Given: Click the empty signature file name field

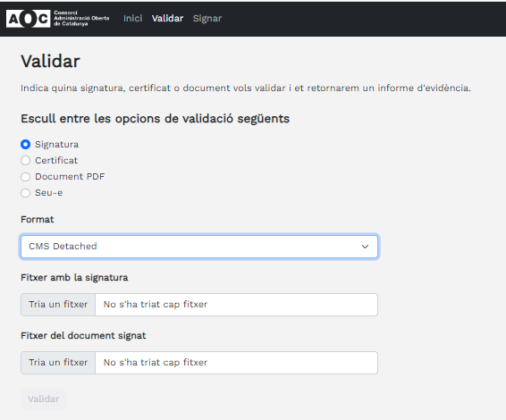Looking at the screenshot, I should point(237,305).
